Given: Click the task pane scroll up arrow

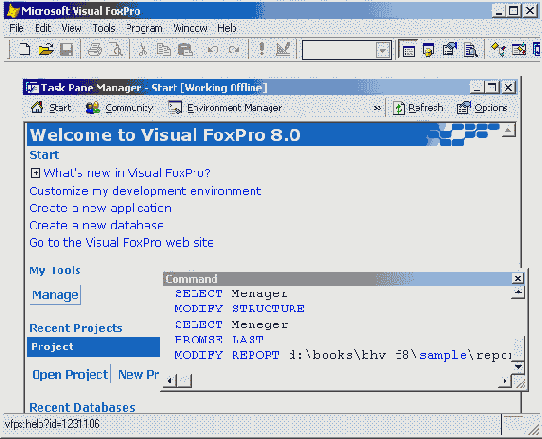Looking at the screenshot, I should click(x=508, y=130).
